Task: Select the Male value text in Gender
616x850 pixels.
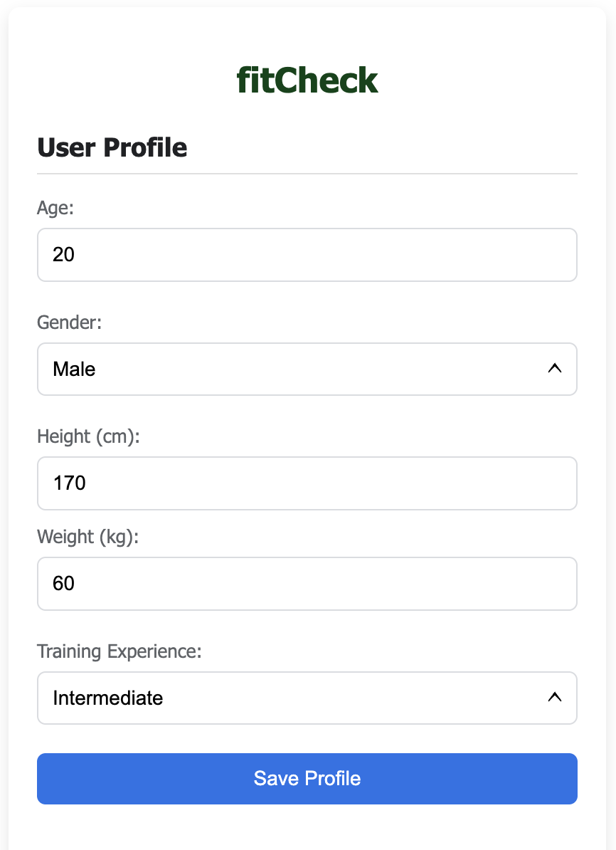Action: (74, 369)
